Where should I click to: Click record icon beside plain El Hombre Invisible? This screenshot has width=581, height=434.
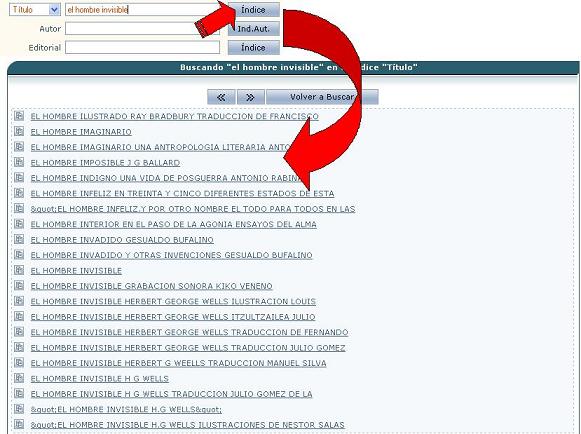(x=19, y=270)
